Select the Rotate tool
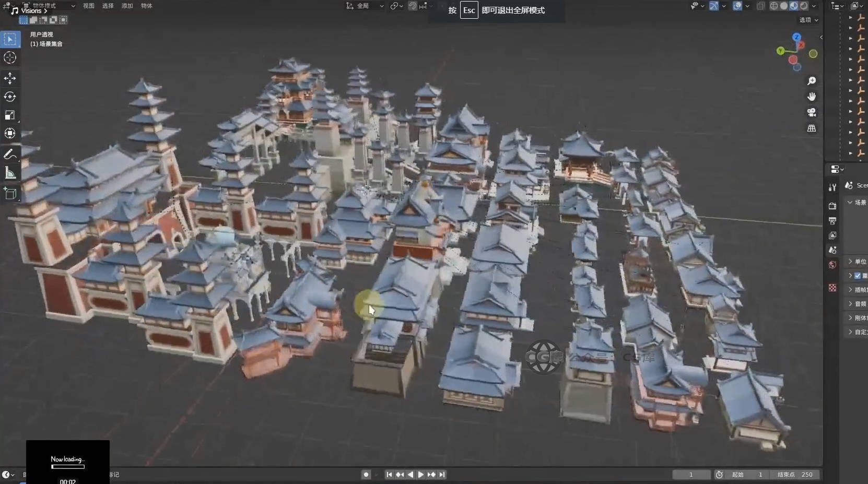The image size is (868, 484). point(10,97)
